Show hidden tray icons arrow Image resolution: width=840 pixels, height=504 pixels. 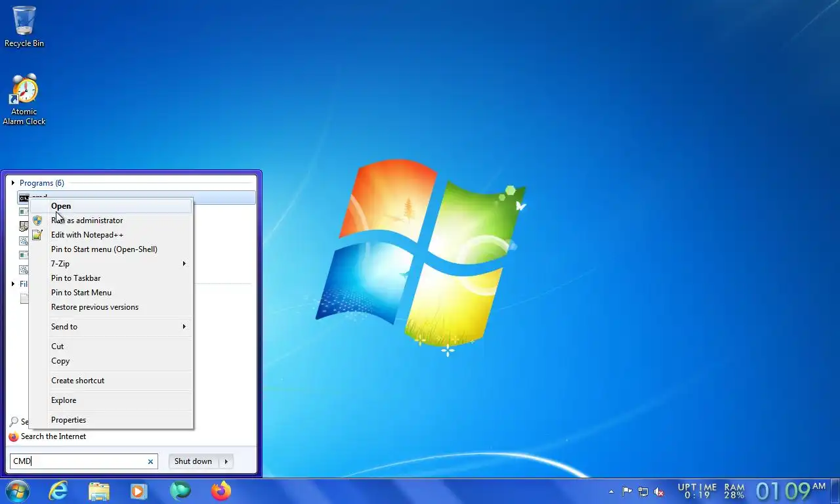pos(612,492)
